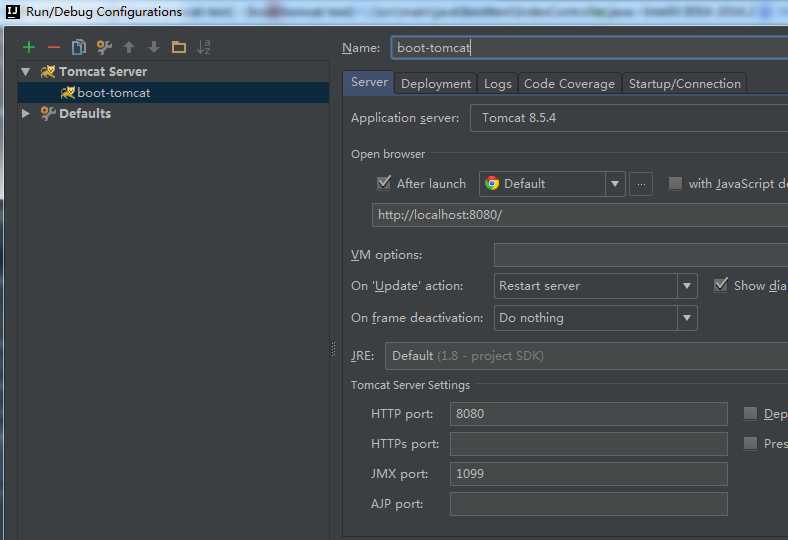Click the Tomcat cat icon beside Tomcat Server

(48, 71)
